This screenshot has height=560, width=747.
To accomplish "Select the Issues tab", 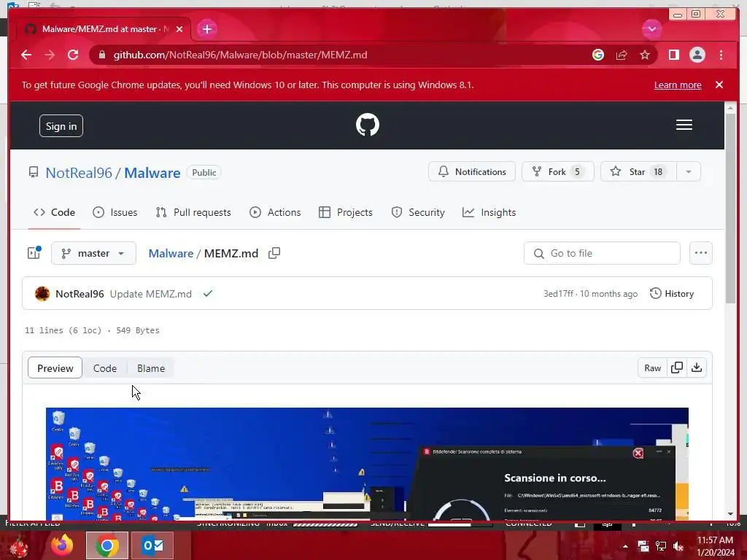I will coord(115,212).
